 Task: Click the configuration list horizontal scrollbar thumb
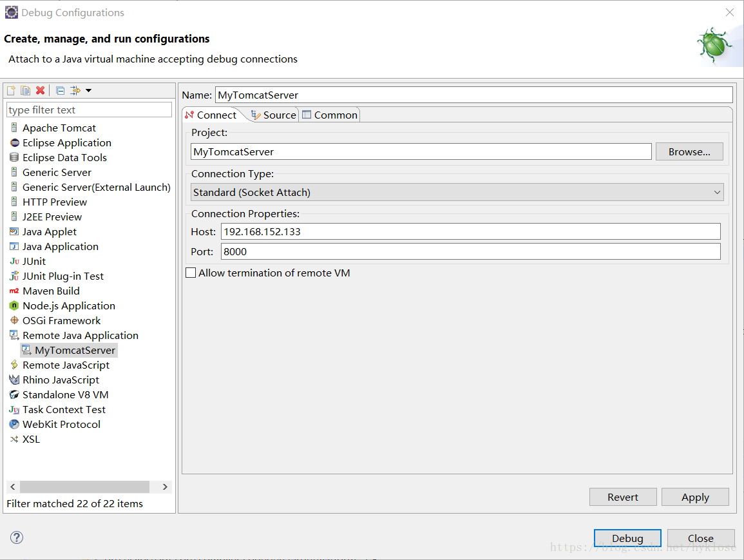click(84, 487)
